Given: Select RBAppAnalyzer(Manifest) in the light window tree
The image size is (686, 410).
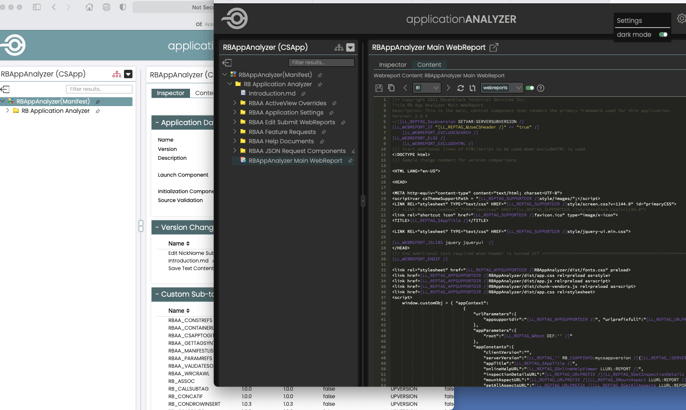Looking at the screenshot, I should 53,102.
